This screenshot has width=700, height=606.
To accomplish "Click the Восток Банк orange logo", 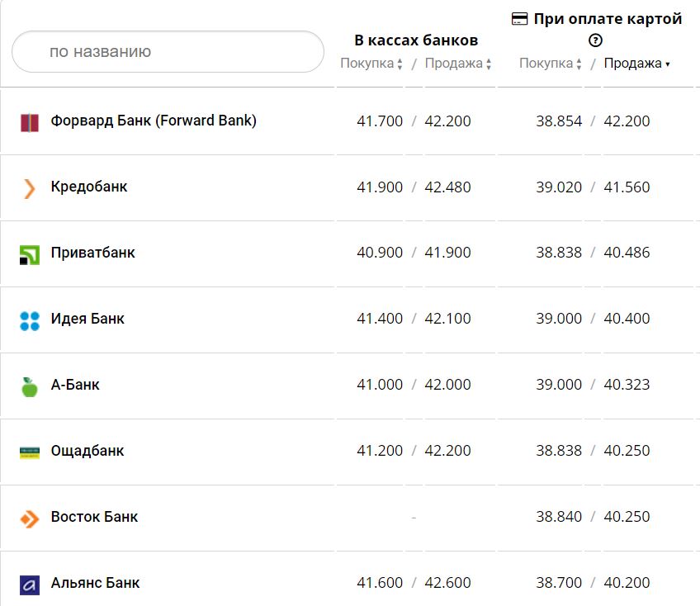I will coord(29,518).
